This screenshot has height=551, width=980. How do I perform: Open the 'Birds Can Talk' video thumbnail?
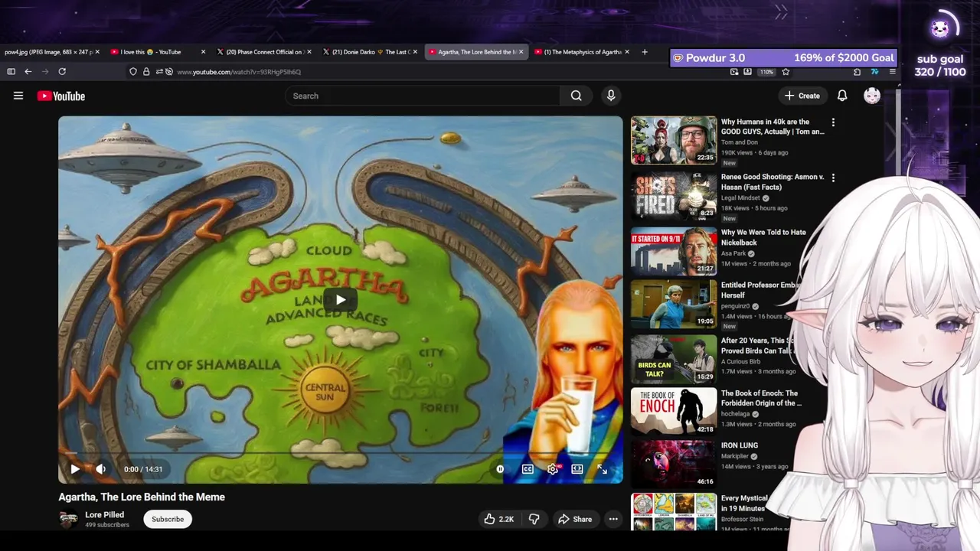click(x=674, y=359)
